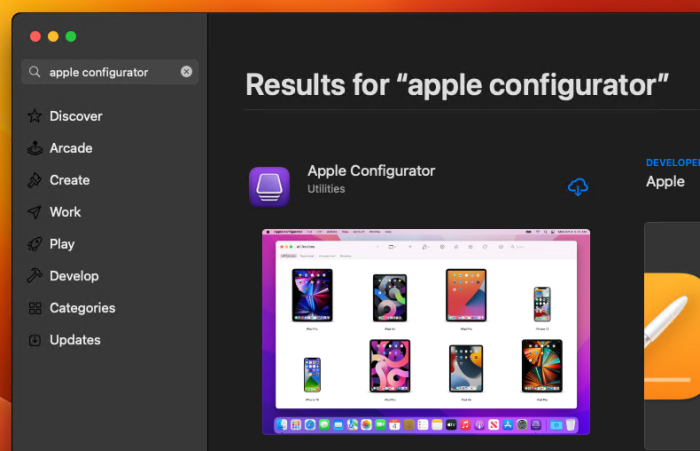Click the apple configurator search field
This screenshot has height=451, width=700.
click(110, 72)
